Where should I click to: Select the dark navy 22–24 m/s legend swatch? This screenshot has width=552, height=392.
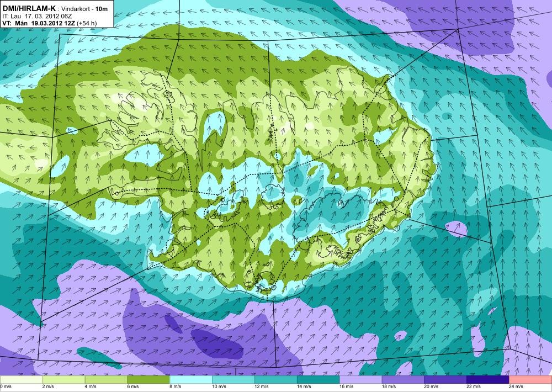click(x=488, y=380)
